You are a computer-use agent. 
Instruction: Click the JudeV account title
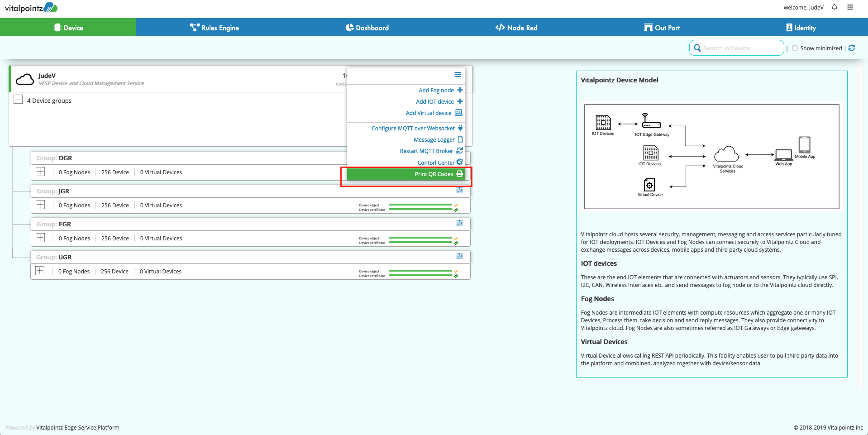[47, 76]
